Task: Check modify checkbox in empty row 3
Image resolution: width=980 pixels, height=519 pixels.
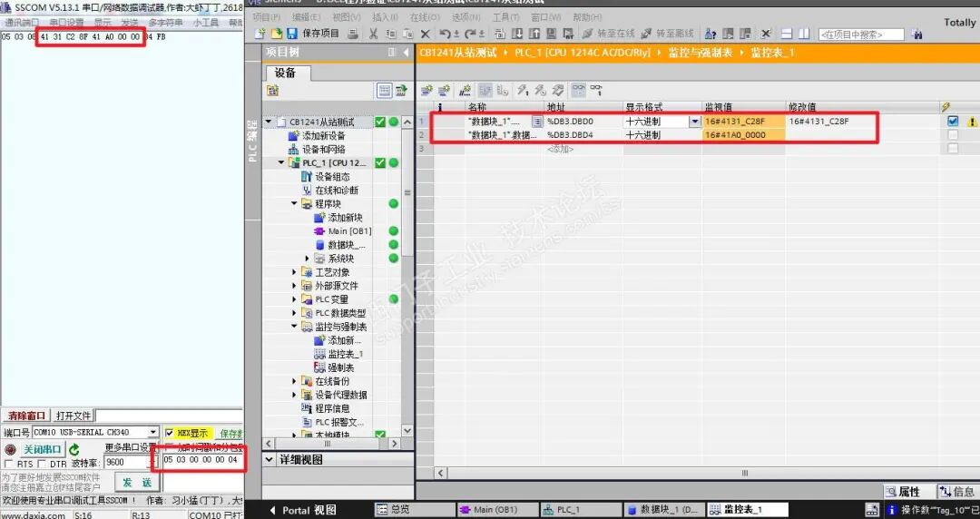Action: point(953,149)
